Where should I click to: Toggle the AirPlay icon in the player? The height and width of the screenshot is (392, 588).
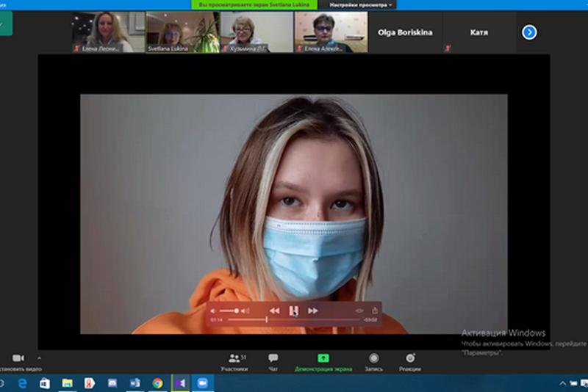(359, 311)
